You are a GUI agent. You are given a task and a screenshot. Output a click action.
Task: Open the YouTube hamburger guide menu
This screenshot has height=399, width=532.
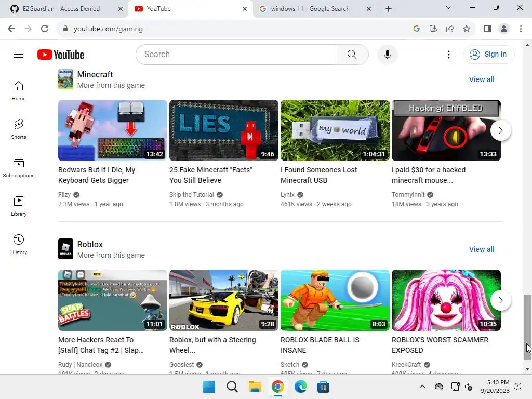click(x=19, y=54)
